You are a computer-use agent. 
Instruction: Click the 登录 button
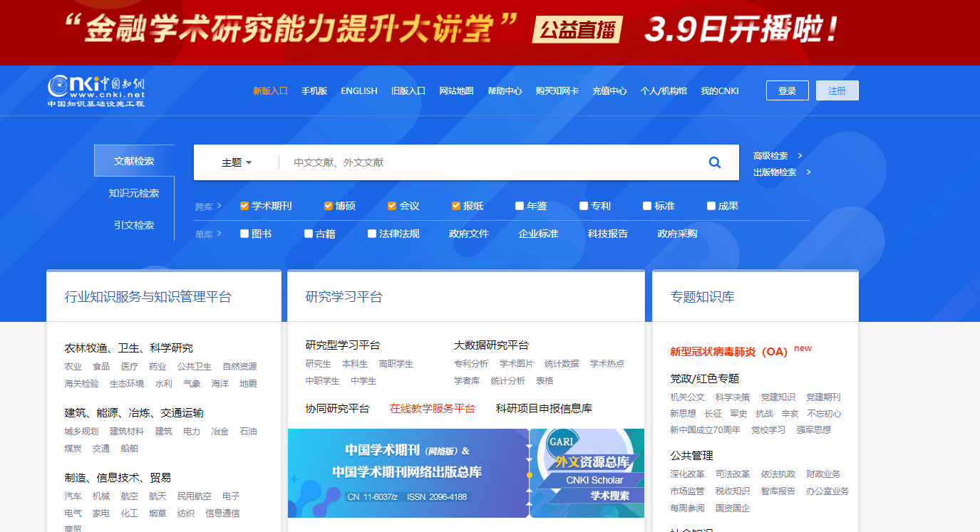pyautogui.click(x=788, y=90)
